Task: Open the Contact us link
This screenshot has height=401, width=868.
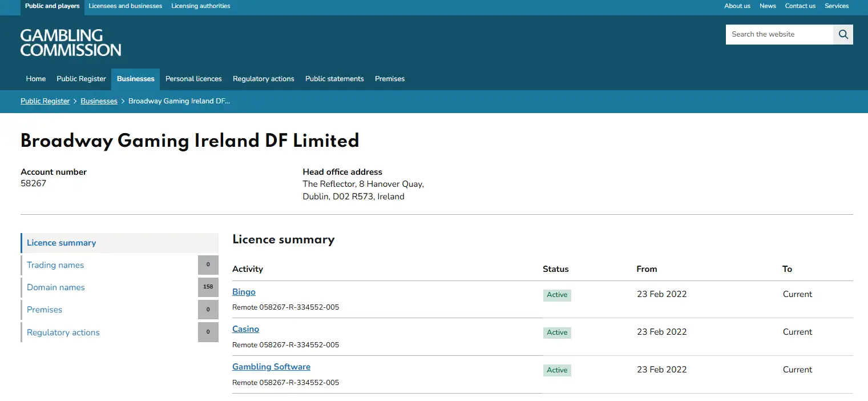Action: pos(800,6)
